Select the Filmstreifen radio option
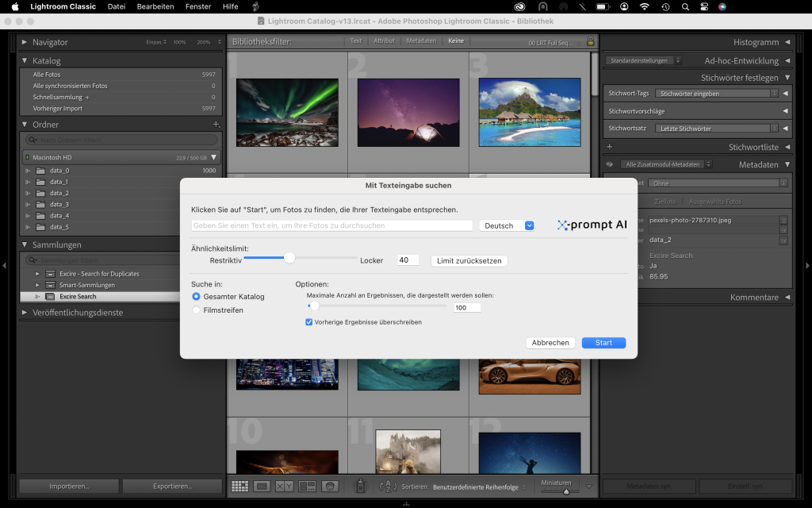Screen dimensions: 812x508 pos(197,310)
